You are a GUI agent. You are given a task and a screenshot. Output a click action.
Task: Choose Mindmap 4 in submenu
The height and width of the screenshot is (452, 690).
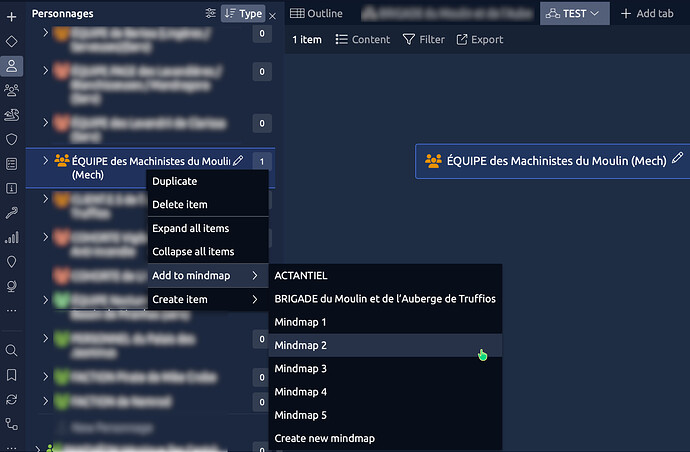(385, 392)
